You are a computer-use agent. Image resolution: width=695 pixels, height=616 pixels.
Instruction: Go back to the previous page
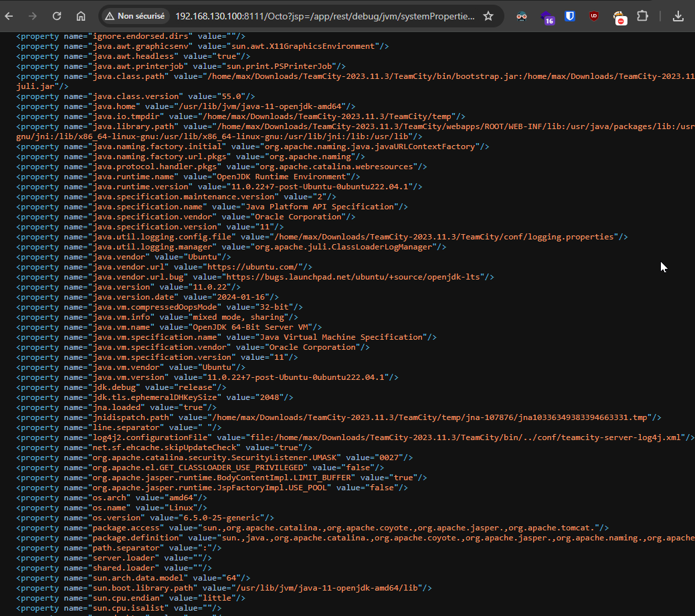pyautogui.click(x=9, y=17)
